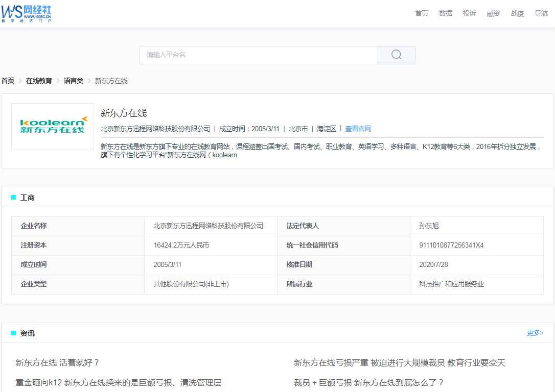Click the 首页 breadcrumb link
Image resolution: width=555 pixels, height=392 pixels.
coord(8,81)
